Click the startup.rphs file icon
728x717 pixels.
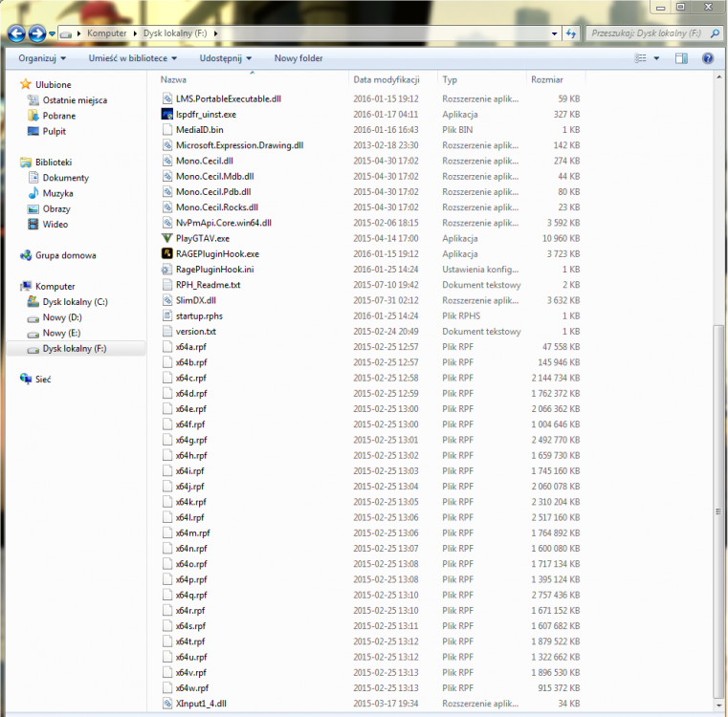pos(167,315)
